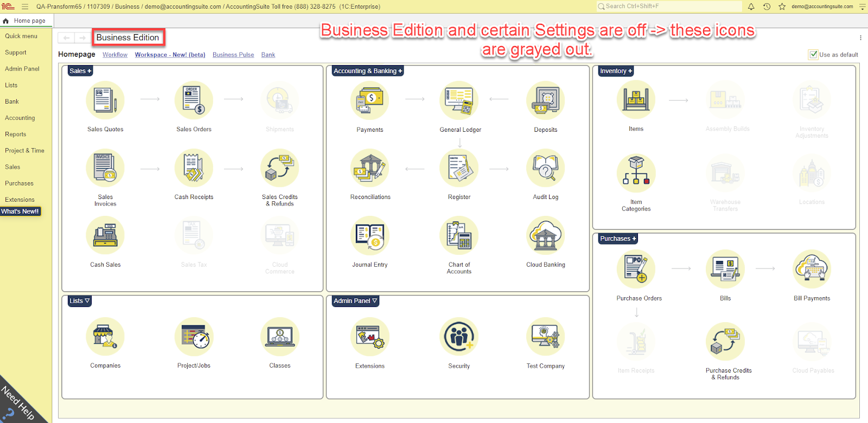Screen dimensions: 868x423
Task: Open Bank in sidebar
Action: [12, 101]
